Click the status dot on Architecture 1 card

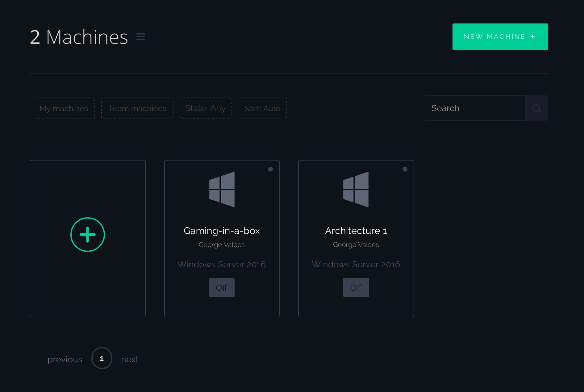[x=405, y=169]
